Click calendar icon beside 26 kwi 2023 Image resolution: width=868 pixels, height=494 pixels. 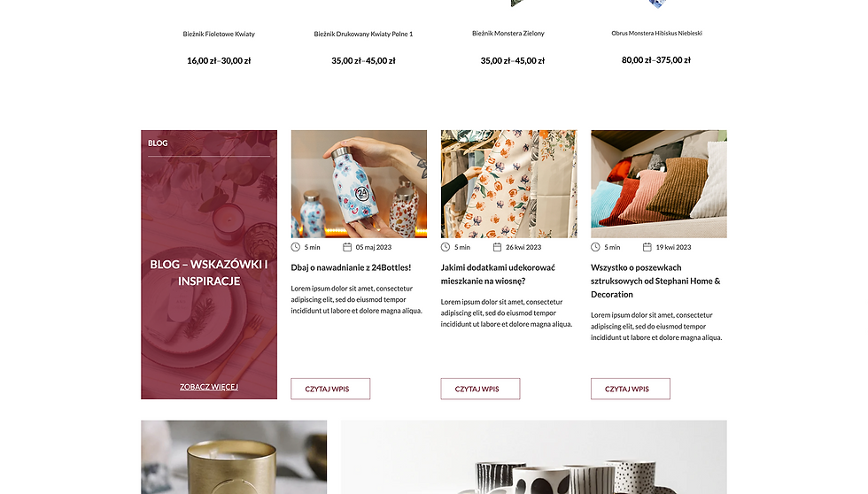point(497,247)
